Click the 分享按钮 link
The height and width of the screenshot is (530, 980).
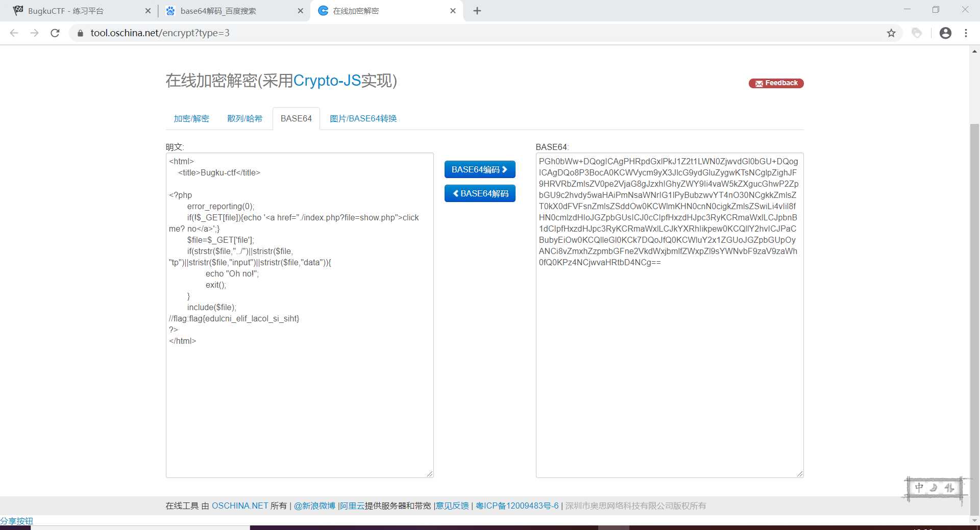click(16, 521)
